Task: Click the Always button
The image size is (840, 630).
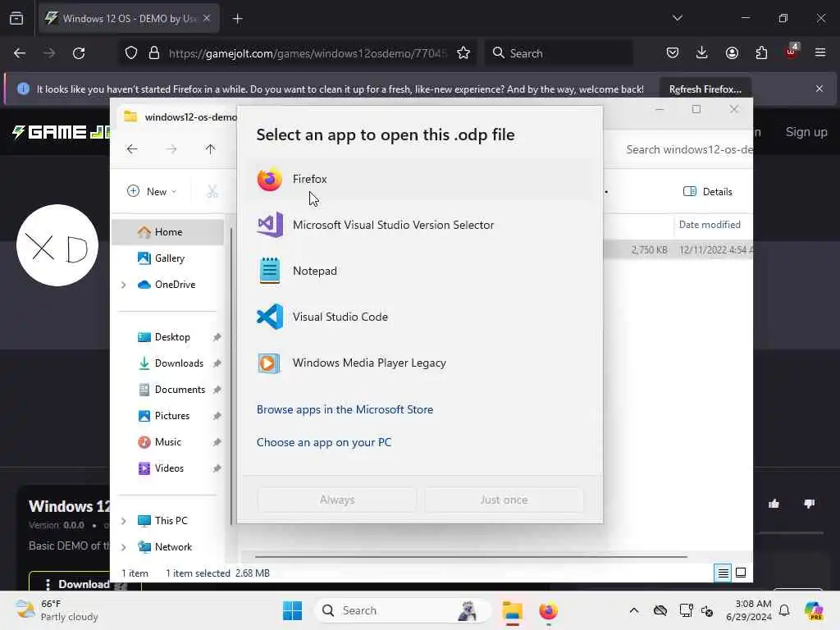Action: [x=337, y=500]
